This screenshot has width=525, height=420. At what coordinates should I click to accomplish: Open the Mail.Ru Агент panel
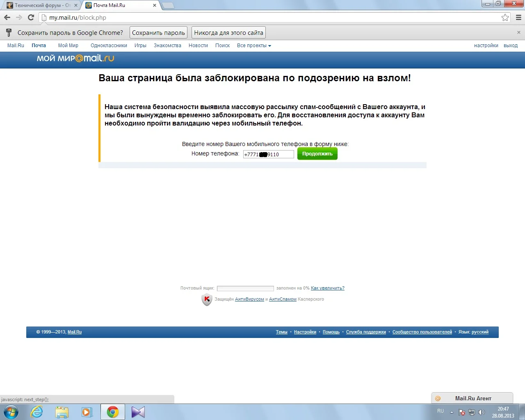(x=472, y=398)
